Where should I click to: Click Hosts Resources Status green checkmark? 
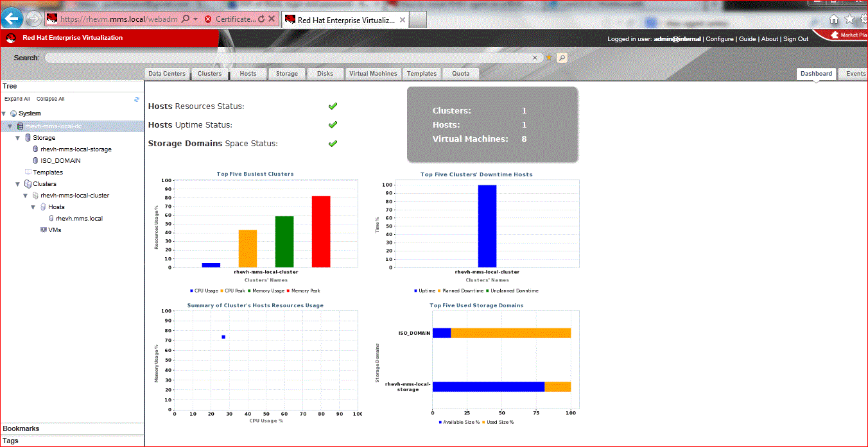tap(333, 106)
